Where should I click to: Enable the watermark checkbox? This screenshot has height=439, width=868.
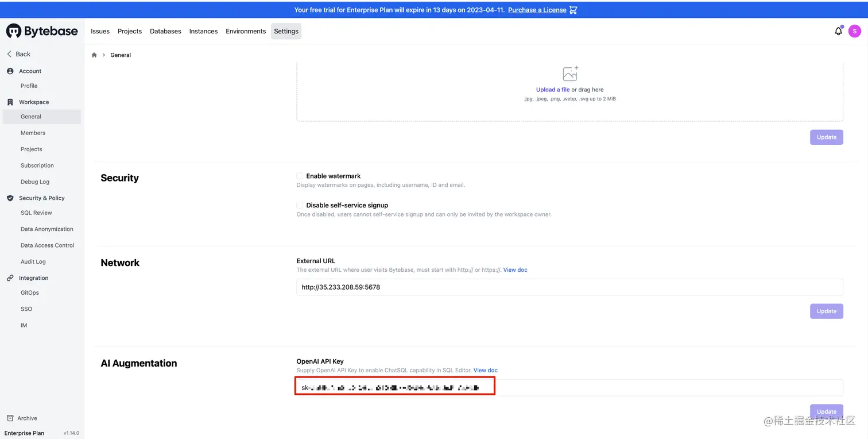tap(299, 176)
